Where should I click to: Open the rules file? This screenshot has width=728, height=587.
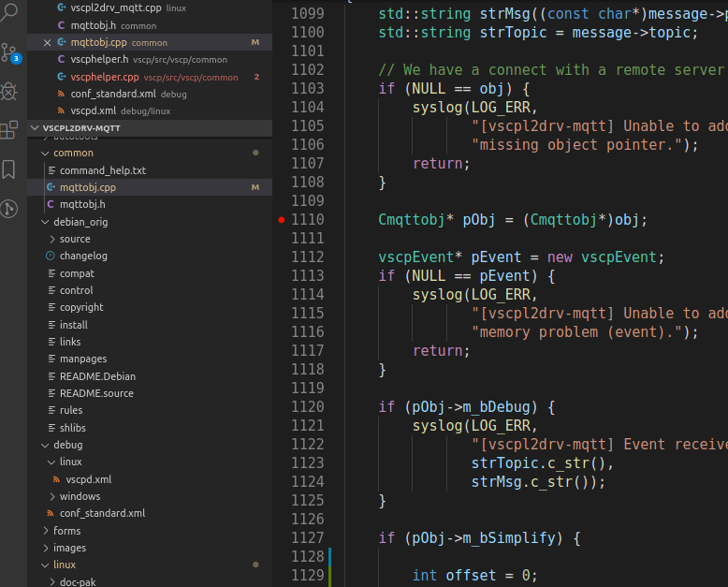tap(150, 411)
